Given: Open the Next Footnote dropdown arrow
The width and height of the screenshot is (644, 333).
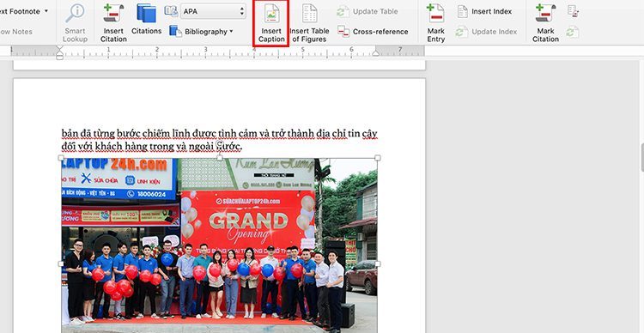Looking at the screenshot, I should tap(46, 11).
